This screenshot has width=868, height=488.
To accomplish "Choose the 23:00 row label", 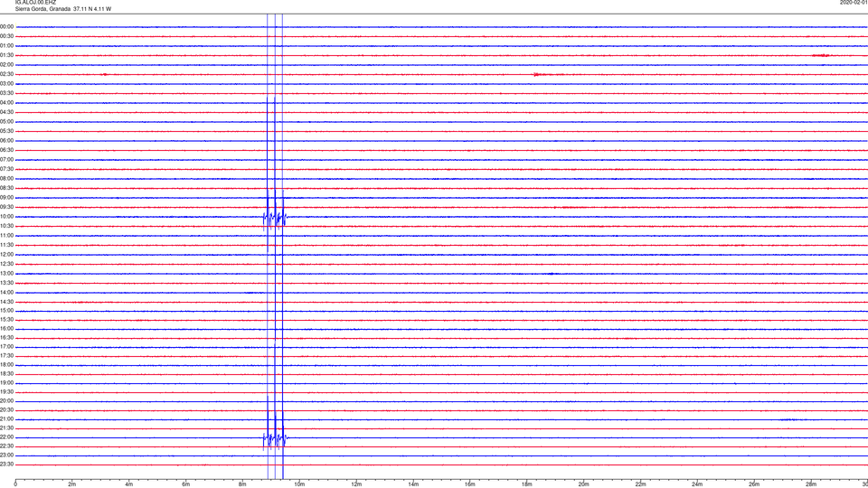I will pos(6,455).
